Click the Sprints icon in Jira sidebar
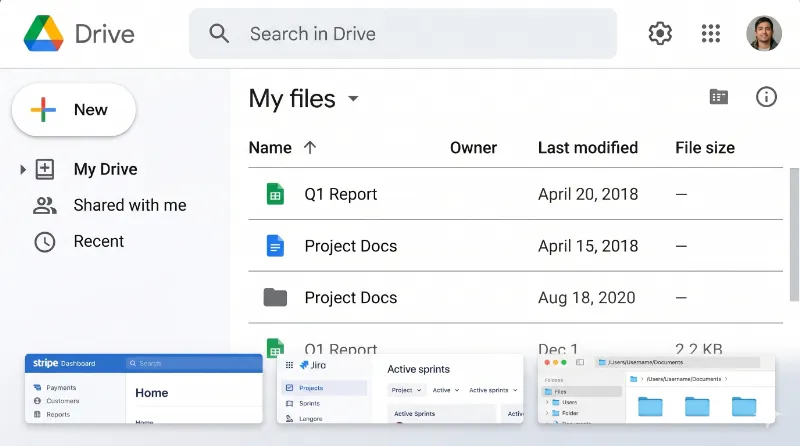The width and height of the screenshot is (800, 446). click(289, 403)
